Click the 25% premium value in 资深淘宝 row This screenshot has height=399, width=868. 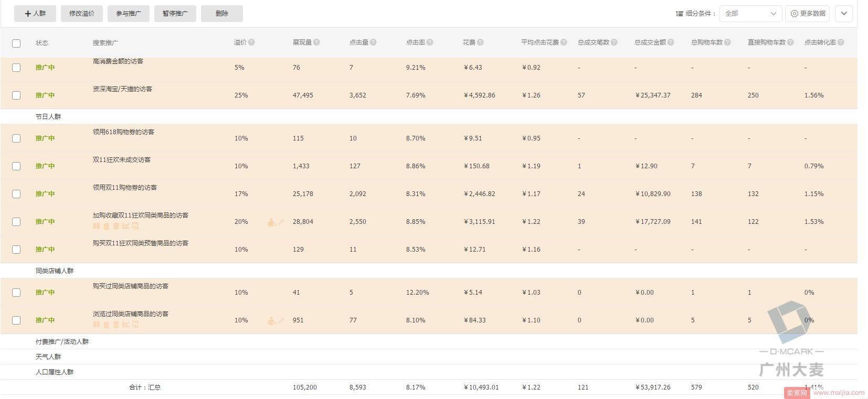tap(241, 95)
